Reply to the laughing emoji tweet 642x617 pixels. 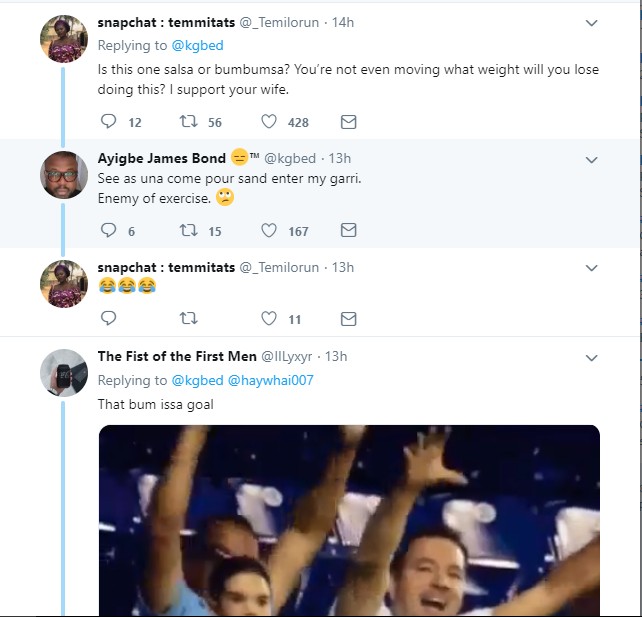coord(110,319)
